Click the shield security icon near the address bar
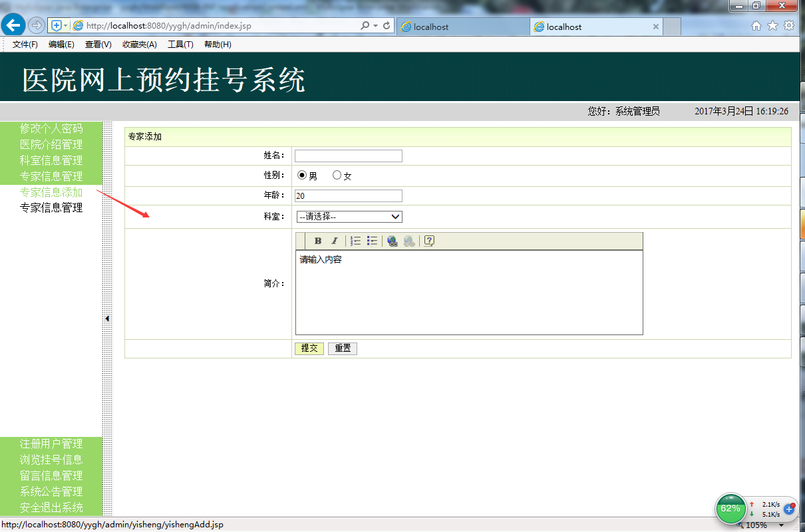The image size is (805, 532). pos(57,26)
